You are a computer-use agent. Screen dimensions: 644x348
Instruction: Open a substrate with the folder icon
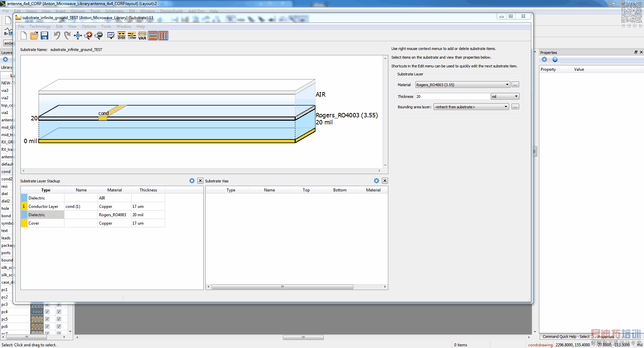34,36
